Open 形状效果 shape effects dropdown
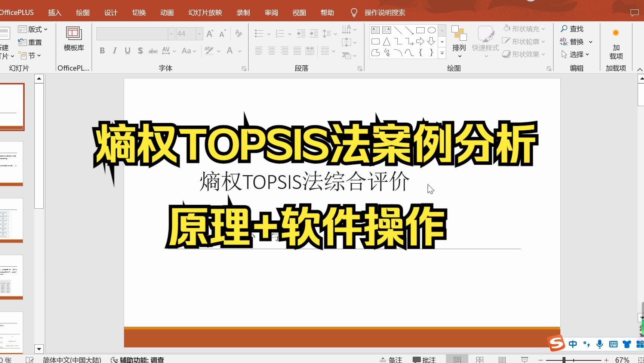Screen dimensions: 644x363 click(x=524, y=54)
